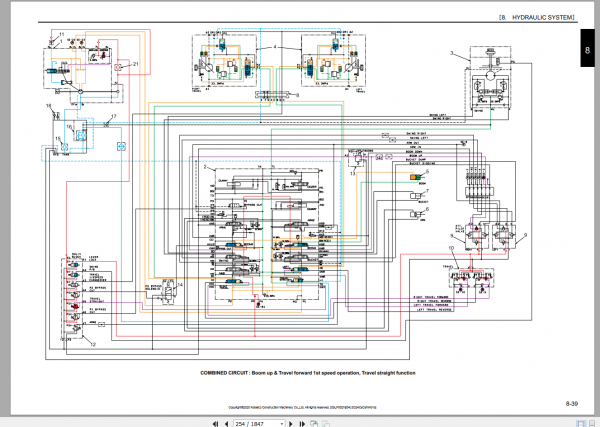
Task: Open the page number dropdown arrow
Action: pos(282,424)
